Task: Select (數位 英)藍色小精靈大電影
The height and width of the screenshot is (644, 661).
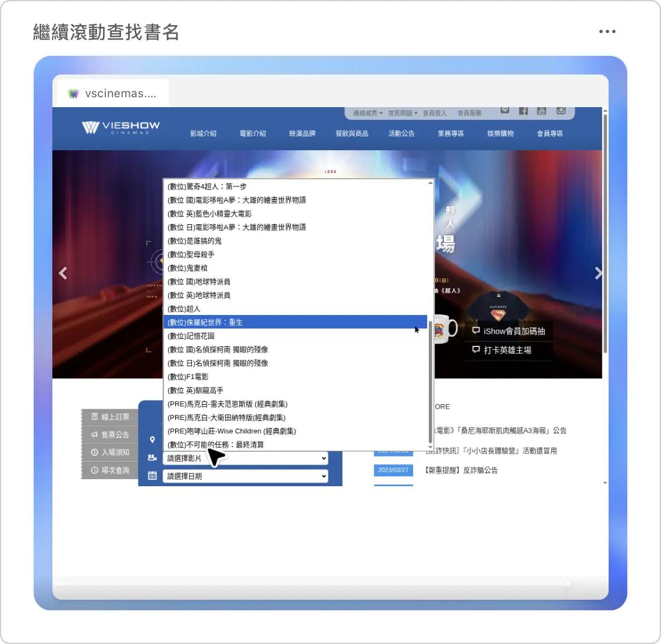Action: pos(295,214)
